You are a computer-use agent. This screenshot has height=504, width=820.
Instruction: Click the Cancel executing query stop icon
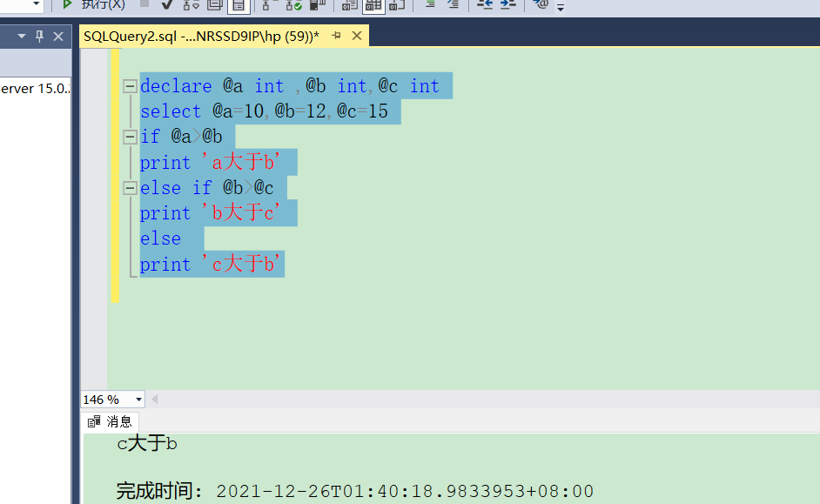click(145, 3)
